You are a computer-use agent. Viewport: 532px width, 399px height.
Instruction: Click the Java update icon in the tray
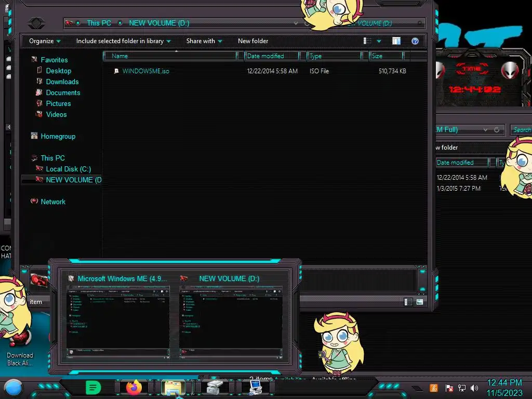[x=433, y=388]
